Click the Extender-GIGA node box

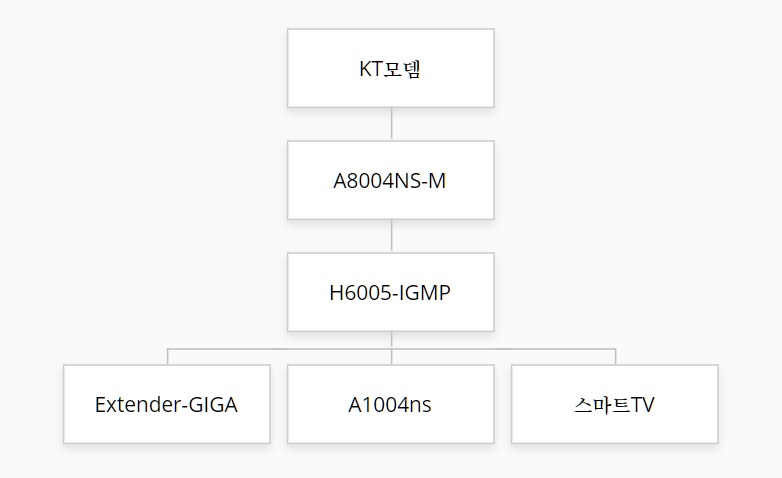(167, 404)
